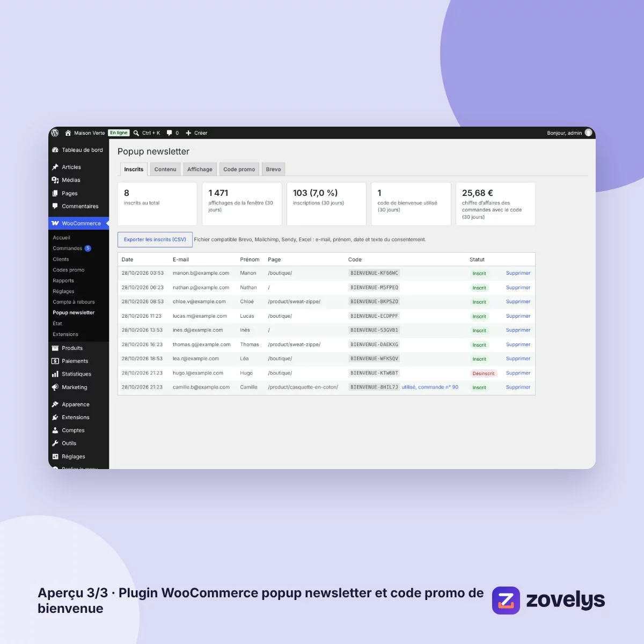Open Codes promo in the WooCommerce submenu
This screenshot has width=644, height=644.
(69, 270)
